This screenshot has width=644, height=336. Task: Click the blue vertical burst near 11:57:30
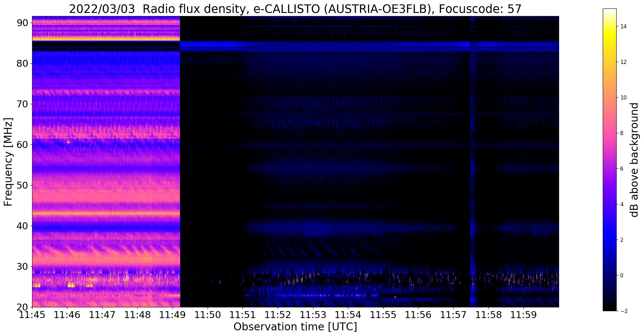[x=472, y=162]
